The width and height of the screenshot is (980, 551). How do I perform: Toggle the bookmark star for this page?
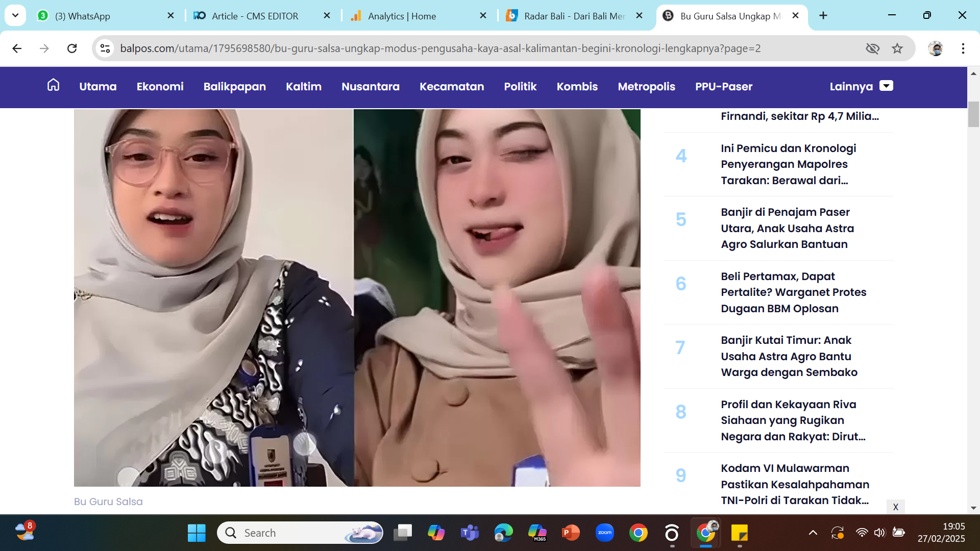click(897, 48)
